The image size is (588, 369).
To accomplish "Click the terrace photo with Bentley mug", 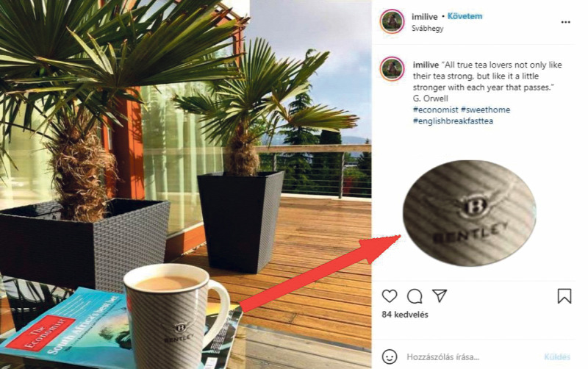I will tap(186, 184).
